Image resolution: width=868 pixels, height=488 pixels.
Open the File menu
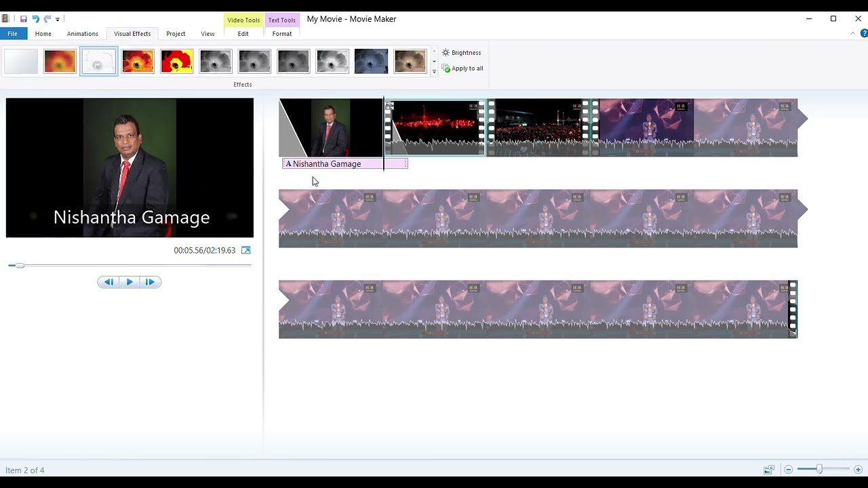click(13, 34)
